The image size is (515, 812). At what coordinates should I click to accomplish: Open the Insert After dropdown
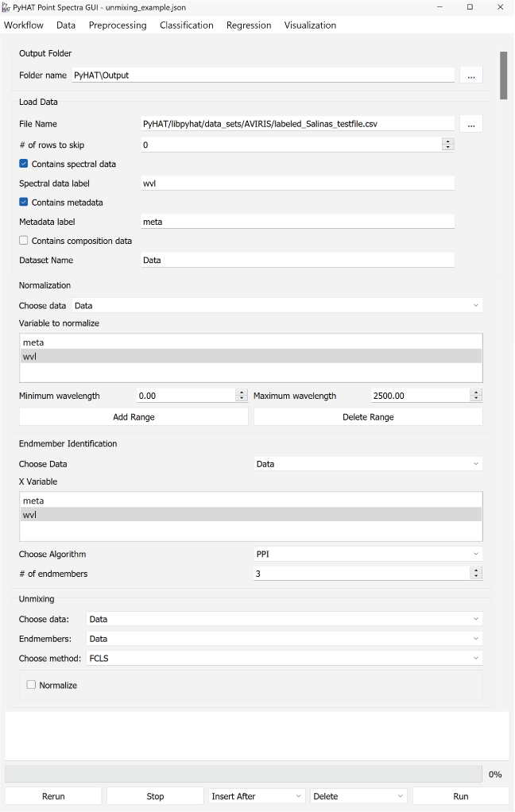pyautogui.click(x=257, y=796)
